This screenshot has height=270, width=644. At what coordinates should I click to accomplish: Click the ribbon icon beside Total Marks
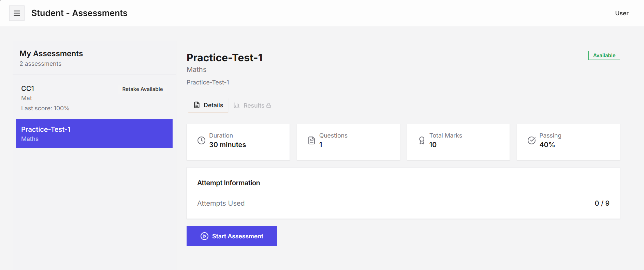[x=421, y=140]
